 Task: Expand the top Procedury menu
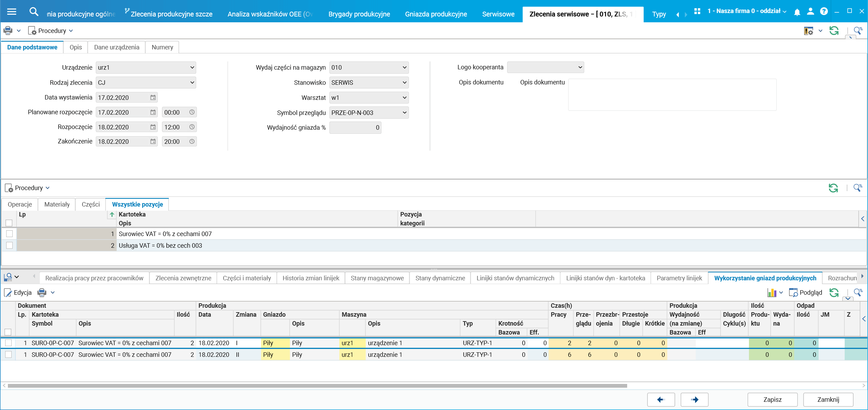point(52,31)
